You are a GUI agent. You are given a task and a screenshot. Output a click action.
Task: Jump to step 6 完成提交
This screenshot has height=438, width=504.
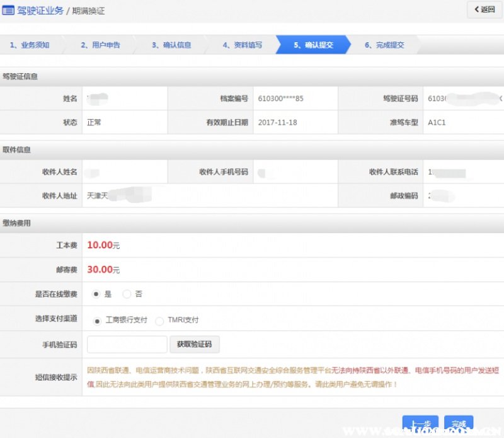tap(384, 45)
